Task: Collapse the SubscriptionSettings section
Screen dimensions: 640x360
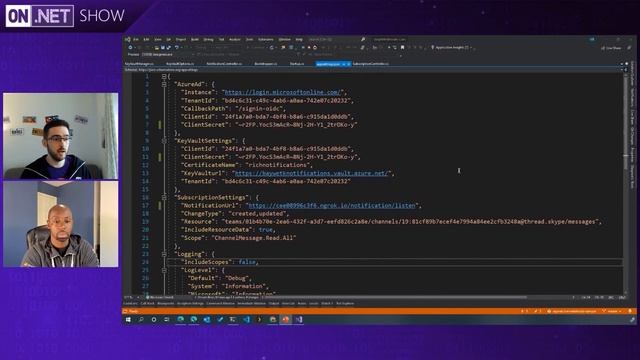Action: tap(164, 198)
